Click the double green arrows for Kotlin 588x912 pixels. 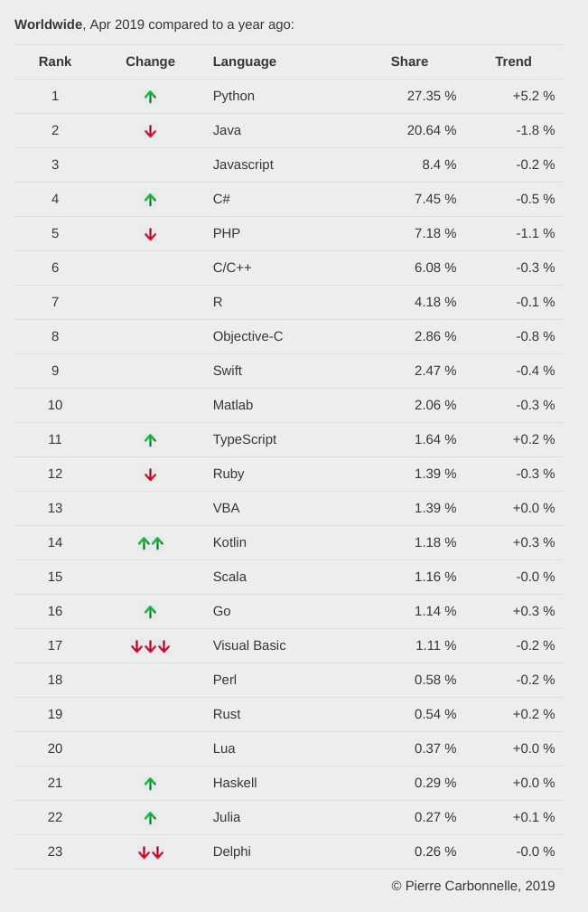(150, 543)
